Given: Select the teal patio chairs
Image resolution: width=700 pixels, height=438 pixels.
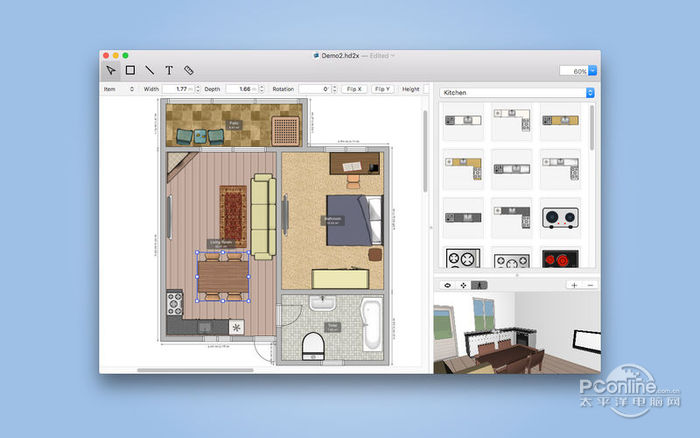Looking at the screenshot, I should click(200, 137).
